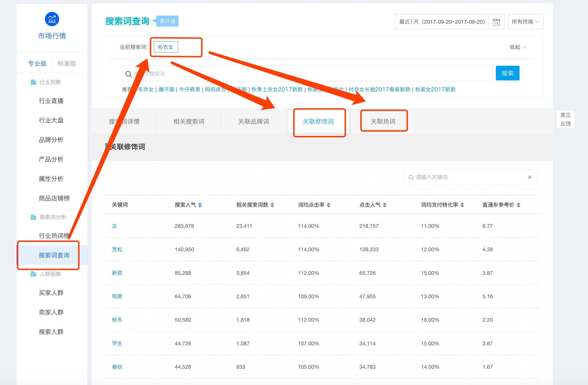
Task: Click the 283,678 search popularity value
Action: click(x=184, y=226)
